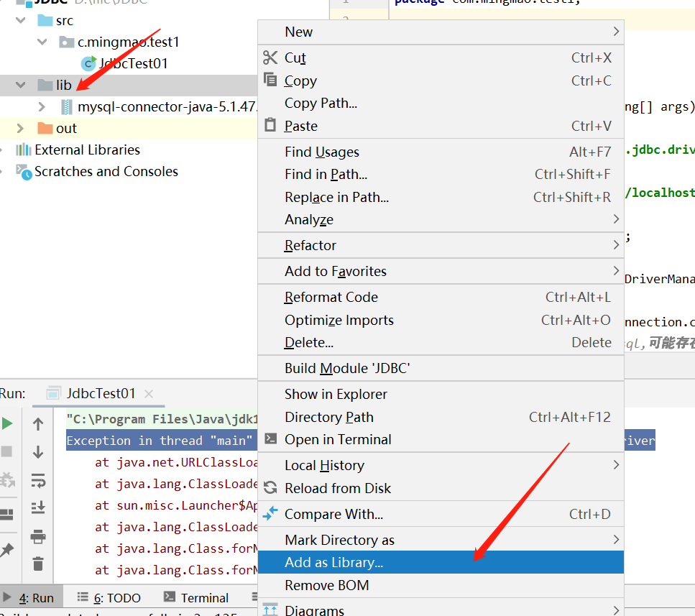
Task: Click the Pin Tab pushpin icon
Action: pyautogui.click(x=7, y=550)
